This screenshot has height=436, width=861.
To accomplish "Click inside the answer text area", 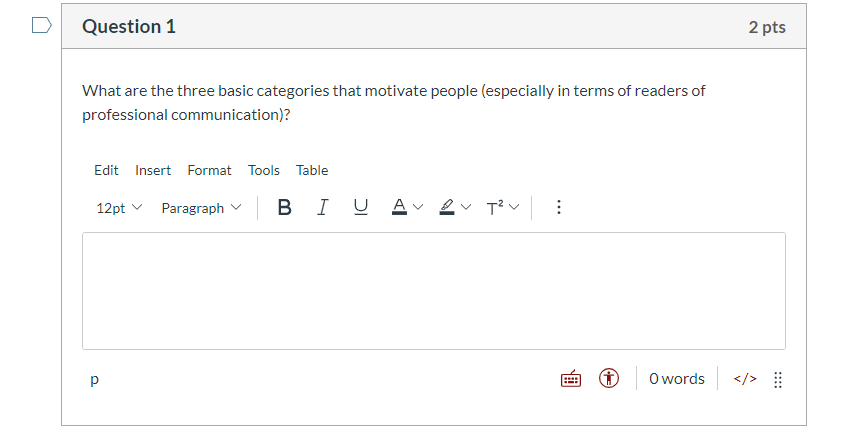I will point(434,291).
